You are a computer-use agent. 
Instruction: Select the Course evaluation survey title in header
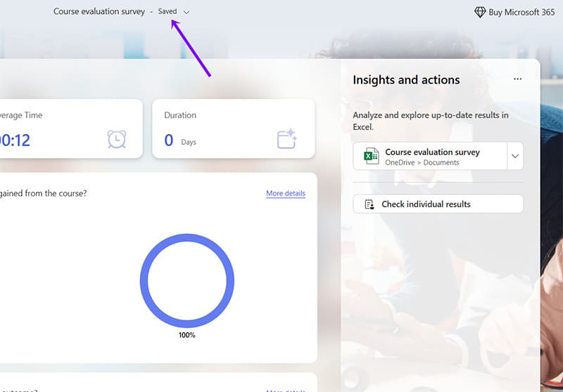click(99, 12)
